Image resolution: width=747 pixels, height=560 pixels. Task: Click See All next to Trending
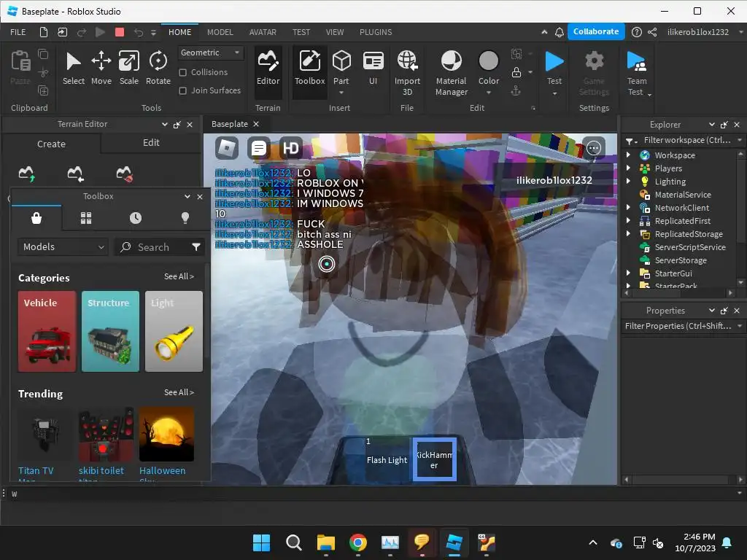[x=179, y=392]
